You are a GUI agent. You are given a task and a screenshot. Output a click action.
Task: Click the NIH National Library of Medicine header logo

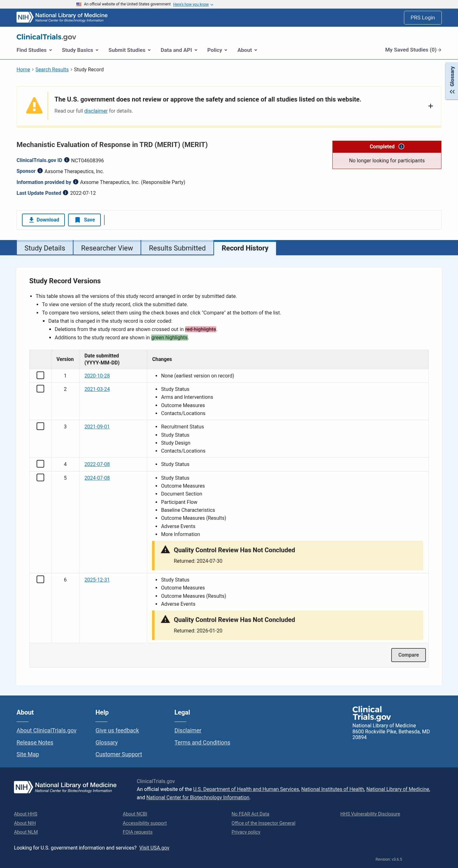(x=62, y=17)
